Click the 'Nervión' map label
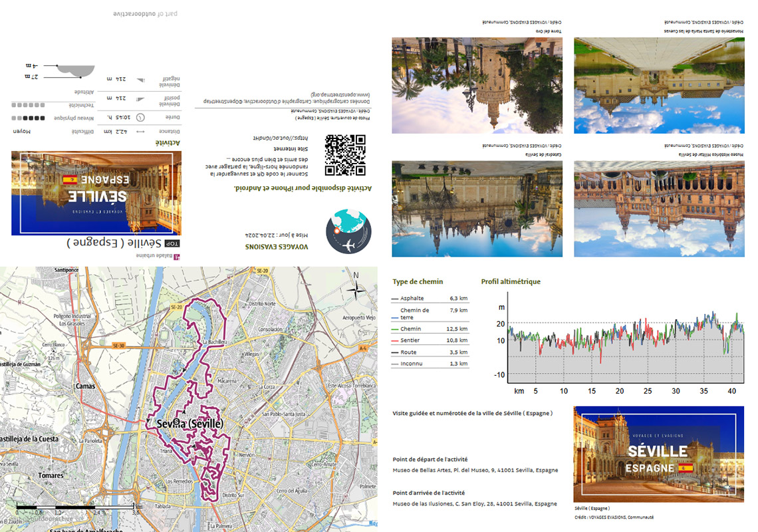The height and width of the screenshot is (532, 758). point(247,455)
